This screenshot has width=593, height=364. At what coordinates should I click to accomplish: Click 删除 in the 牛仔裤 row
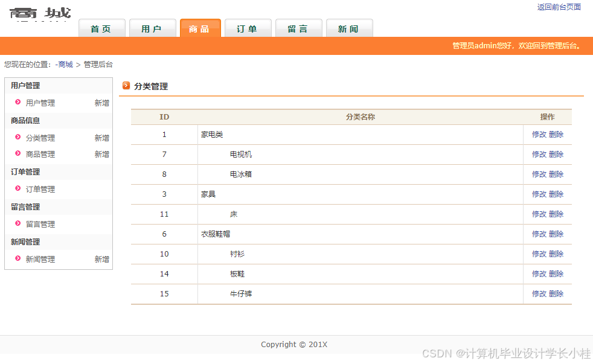click(556, 294)
